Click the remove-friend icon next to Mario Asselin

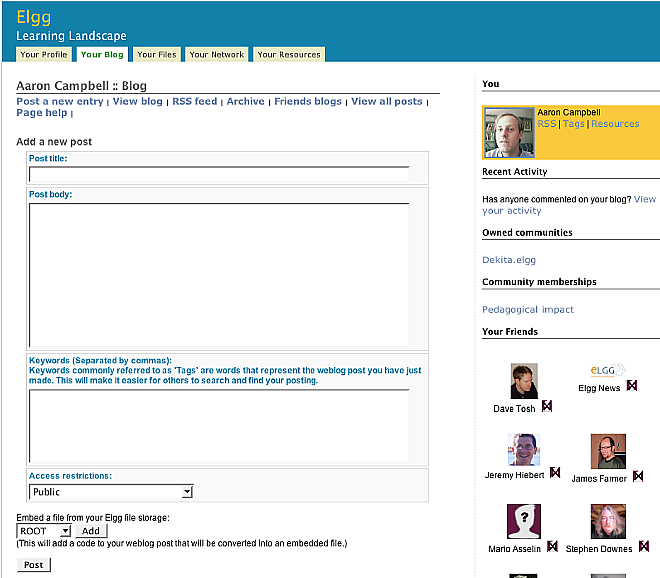tap(552, 546)
